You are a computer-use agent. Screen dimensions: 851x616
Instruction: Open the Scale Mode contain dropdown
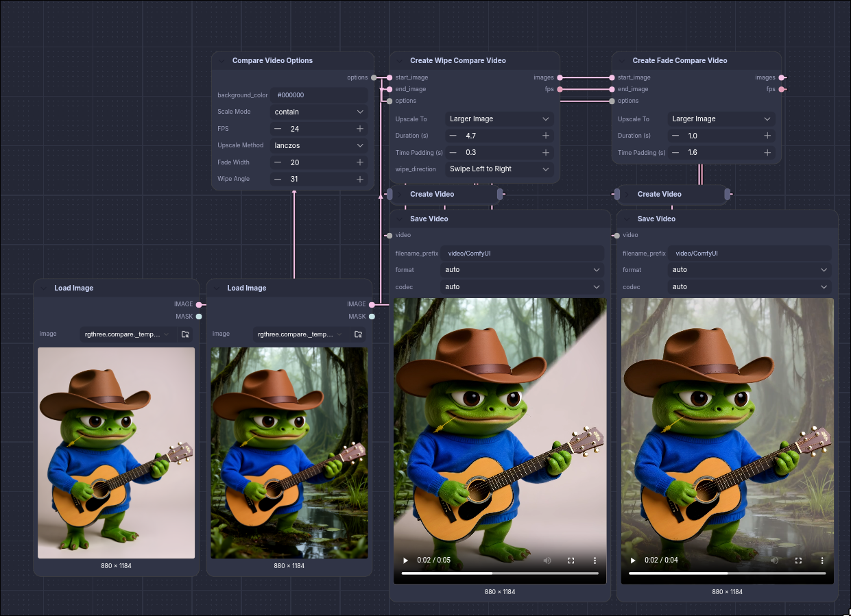(319, 112)
